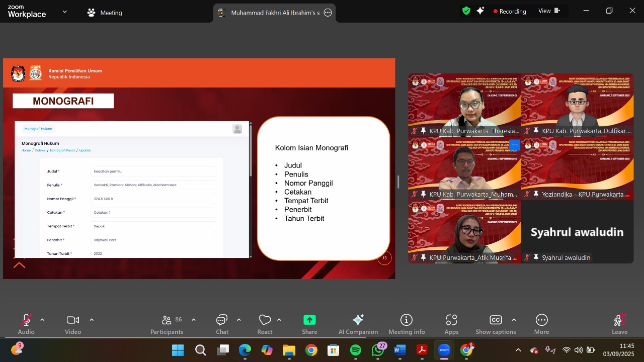Open AI Companion
This screenshot has width=644, height=362.
358,324
